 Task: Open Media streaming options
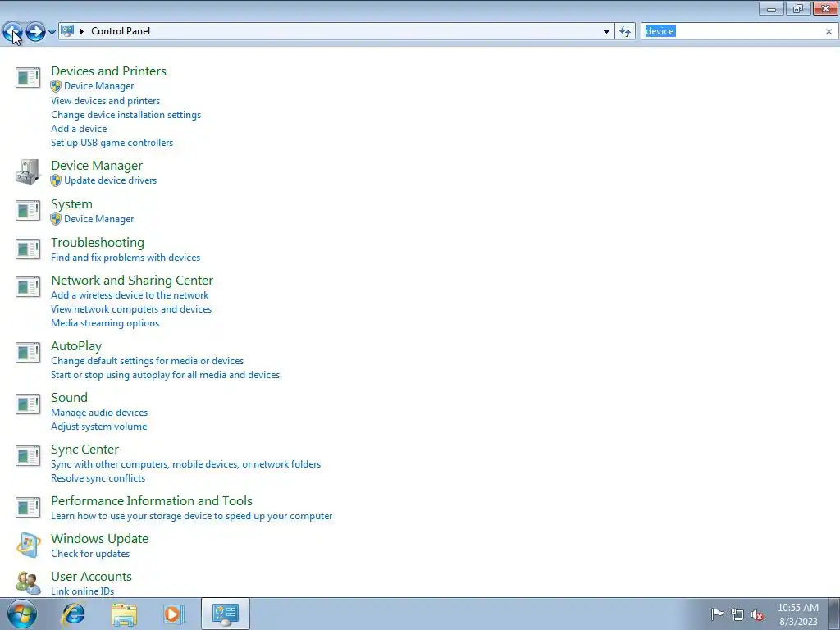tap(105, 323)
